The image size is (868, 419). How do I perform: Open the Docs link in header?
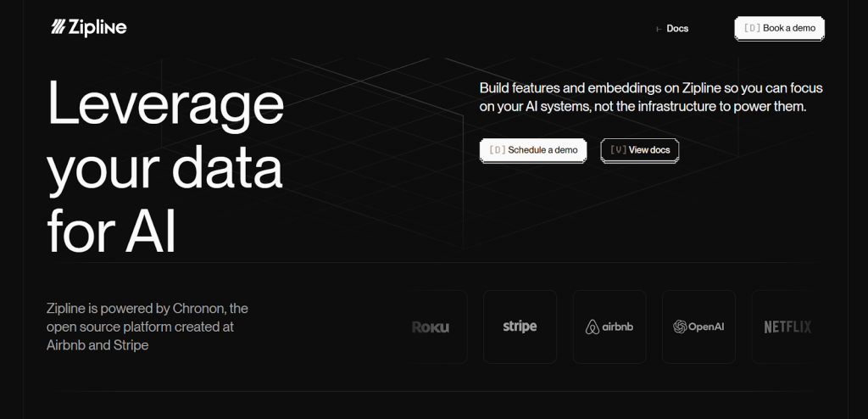(677, 28)
